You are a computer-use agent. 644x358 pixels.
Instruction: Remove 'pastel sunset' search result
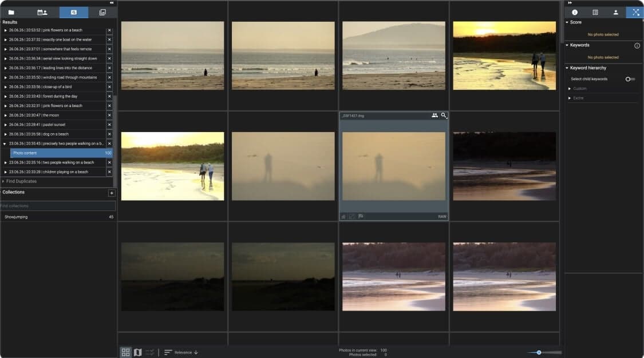[x=109, y=125]
